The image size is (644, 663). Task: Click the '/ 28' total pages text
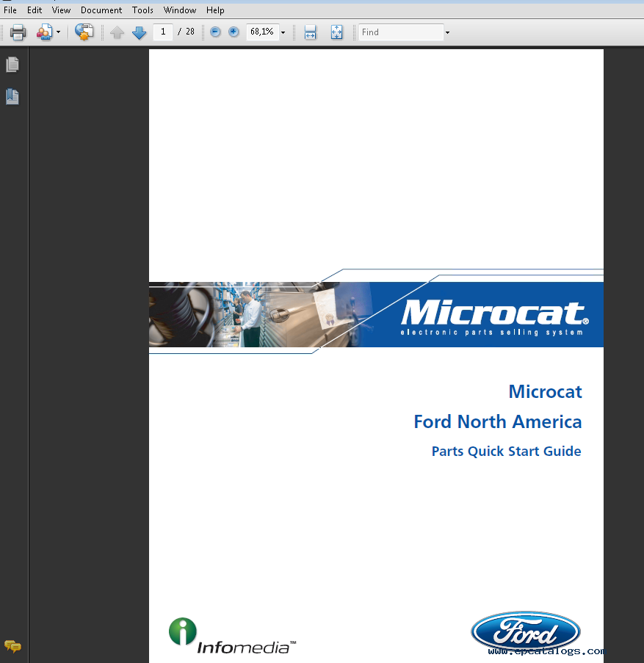tap(186, 32)
